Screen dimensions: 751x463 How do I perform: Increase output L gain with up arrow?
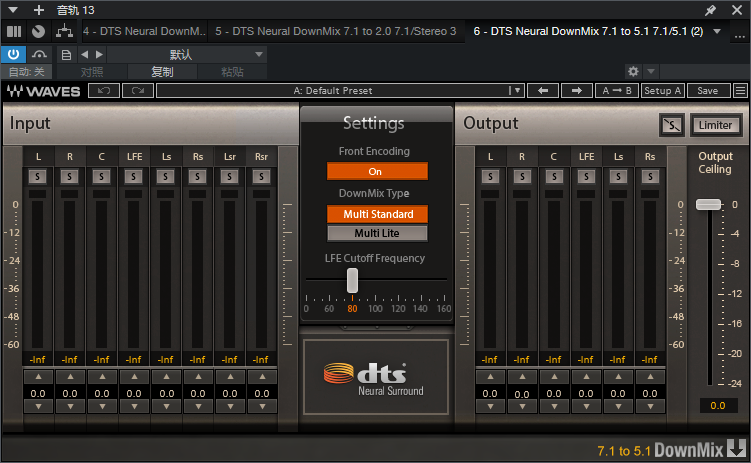point(490,377)
